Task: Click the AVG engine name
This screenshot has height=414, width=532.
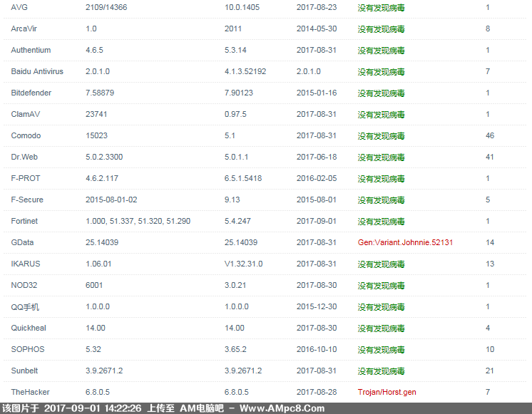Action: coord(19,7)
